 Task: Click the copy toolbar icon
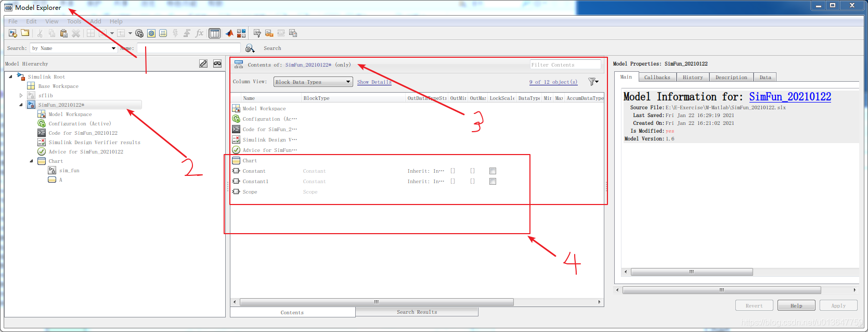coord(52,33)
